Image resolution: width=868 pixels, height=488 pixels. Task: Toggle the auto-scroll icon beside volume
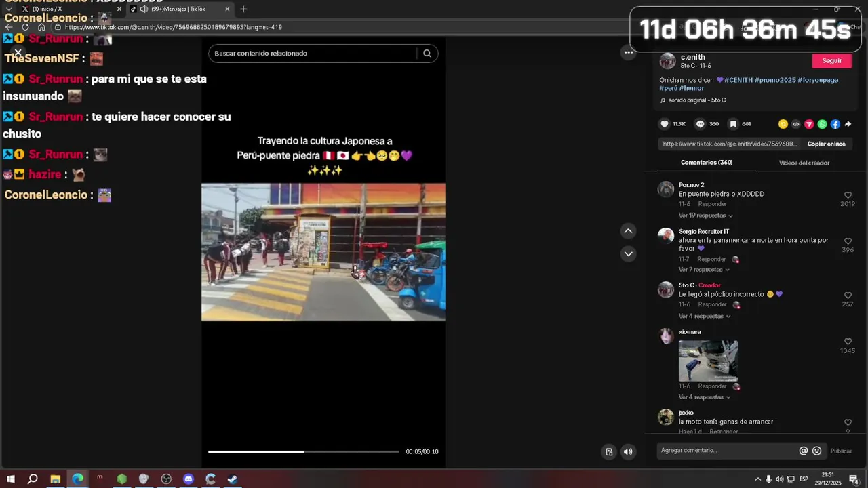609,451
